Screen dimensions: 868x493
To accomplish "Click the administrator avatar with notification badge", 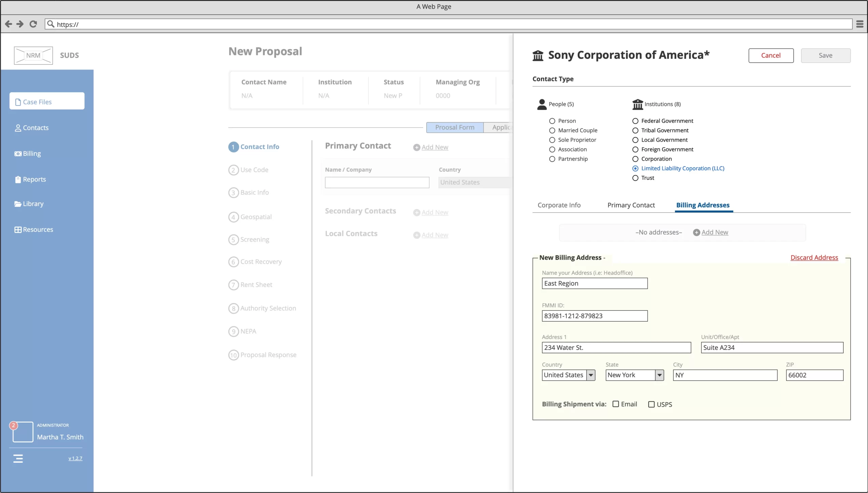I will point(23,432).
